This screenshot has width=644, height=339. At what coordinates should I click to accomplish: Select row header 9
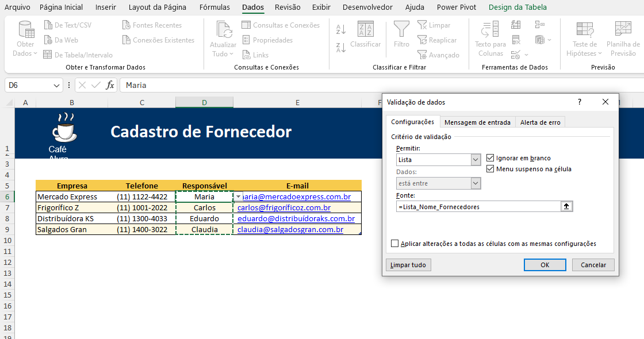pos(7,229)
